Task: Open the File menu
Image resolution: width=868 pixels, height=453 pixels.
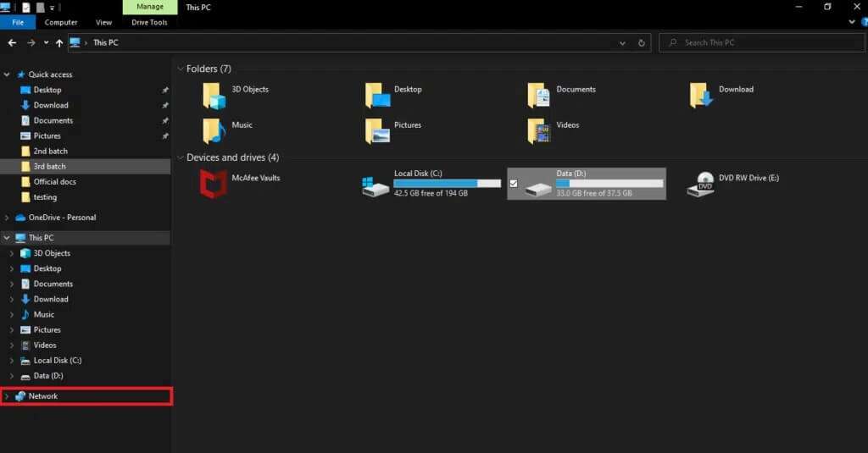Action: point(18,22)
